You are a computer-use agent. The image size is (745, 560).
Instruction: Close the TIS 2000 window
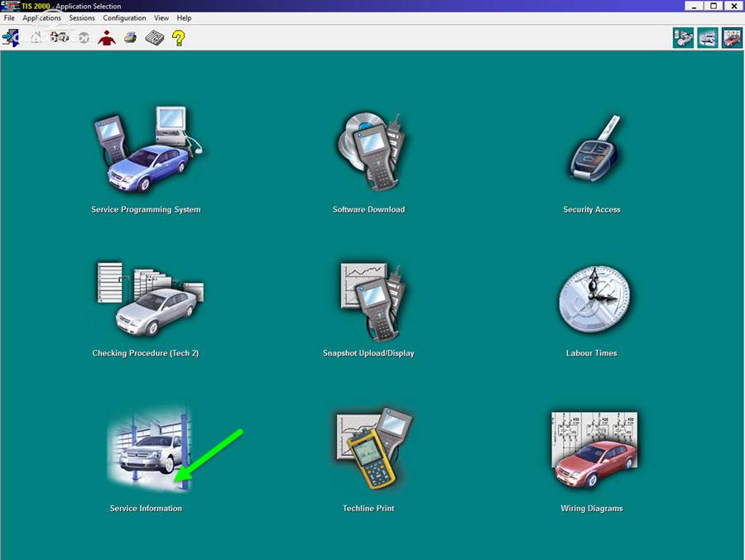click(x=734, y=6)
